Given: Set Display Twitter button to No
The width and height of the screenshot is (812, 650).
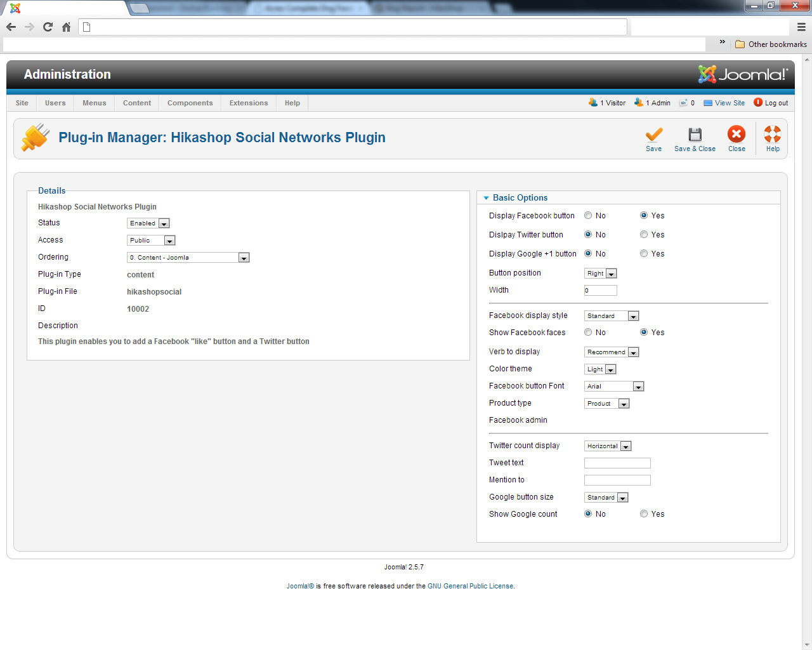Looking at the screenshot, I should (588, 235).
